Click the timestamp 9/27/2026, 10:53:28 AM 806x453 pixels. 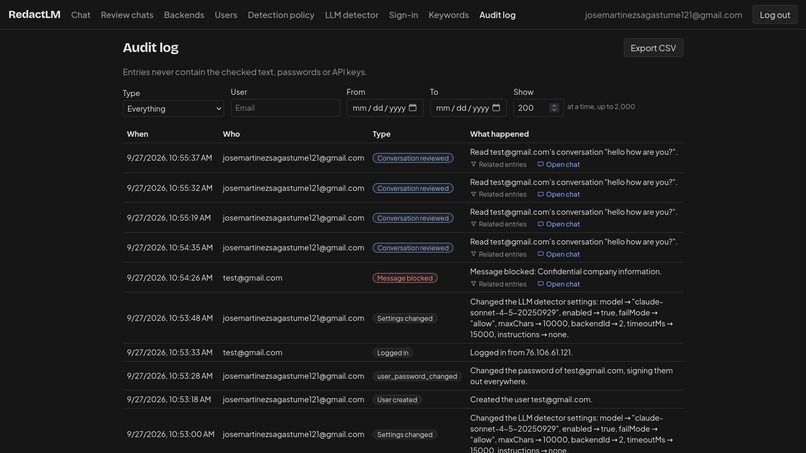170,376
